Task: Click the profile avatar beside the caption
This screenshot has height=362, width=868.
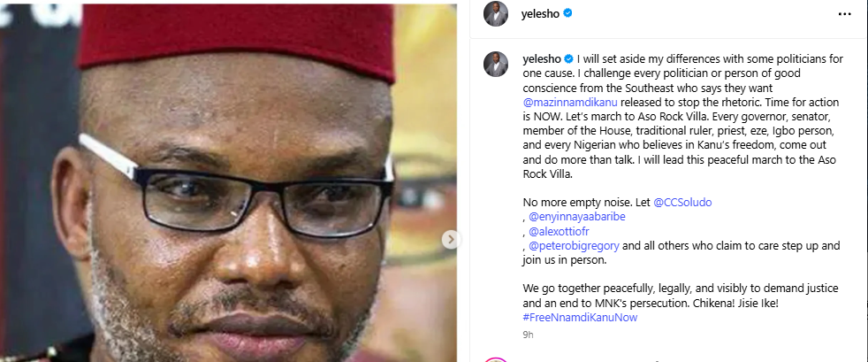Action: (495, 64)
